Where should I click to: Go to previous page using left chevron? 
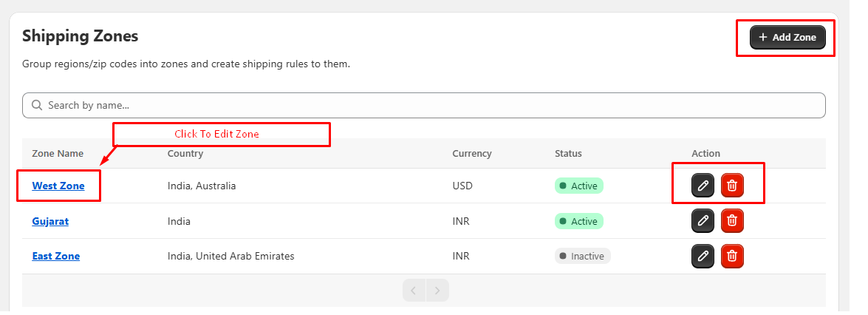[x=414, y=291]
